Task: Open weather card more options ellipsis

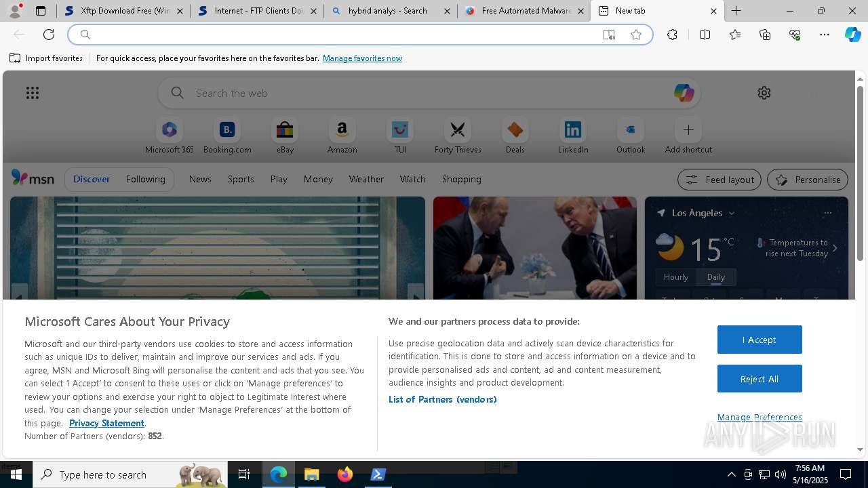Action: click(827, 213)
